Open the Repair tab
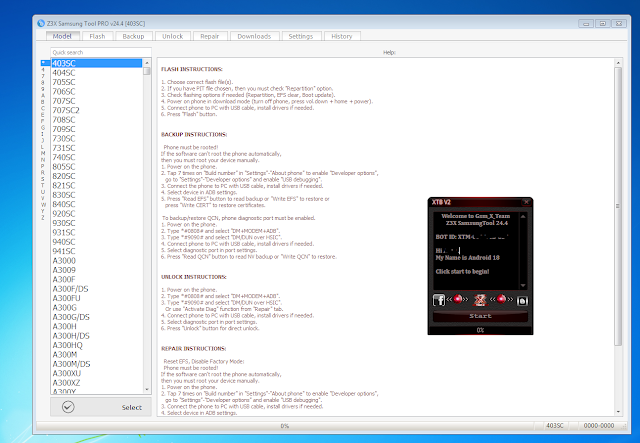The image size is (640, 443). [210, 36]
